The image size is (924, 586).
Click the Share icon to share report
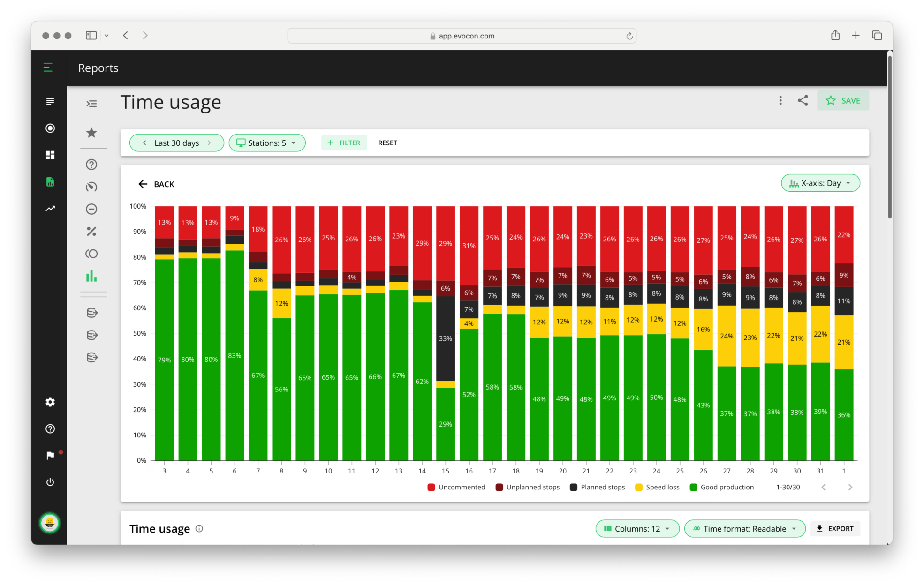[802, 100]
